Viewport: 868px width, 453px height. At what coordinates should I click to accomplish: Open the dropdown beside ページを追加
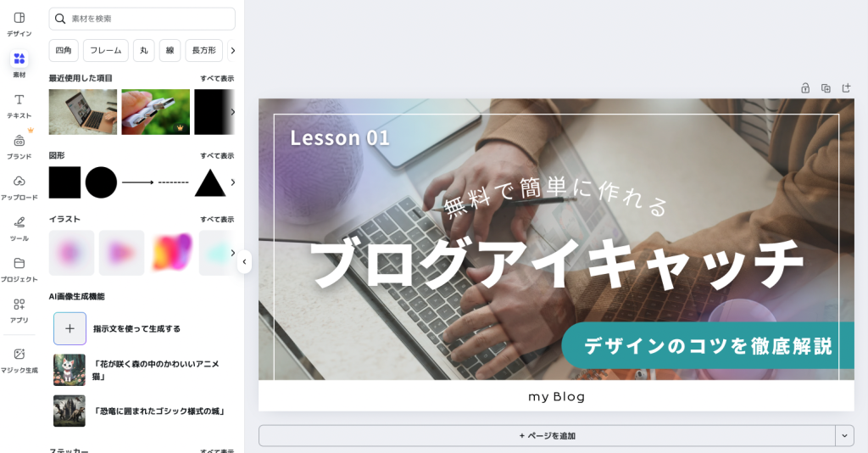click(844, 436)
